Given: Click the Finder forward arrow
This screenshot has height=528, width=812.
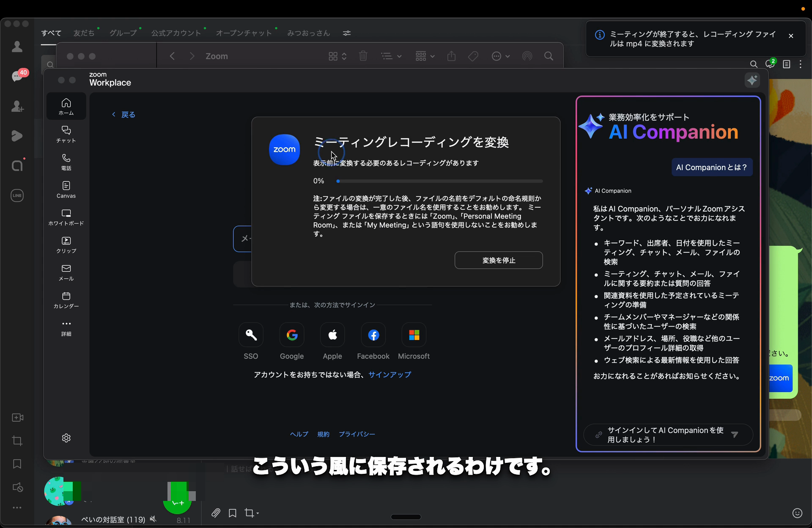Looking at the screenshot, I should click(192, 56).
